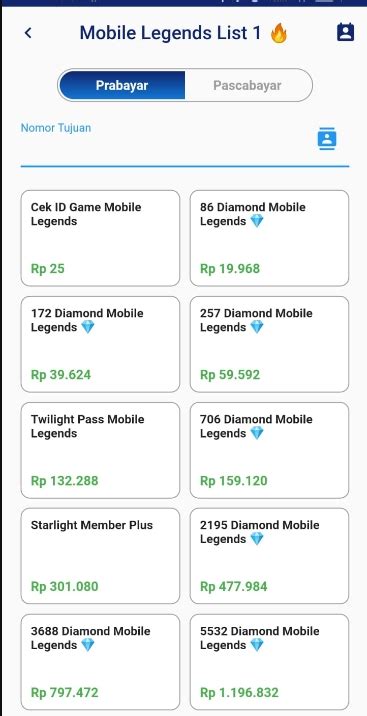Tap the fire emoji beside the title
Viewport: 367px width, 716px height.
point(278,33)
